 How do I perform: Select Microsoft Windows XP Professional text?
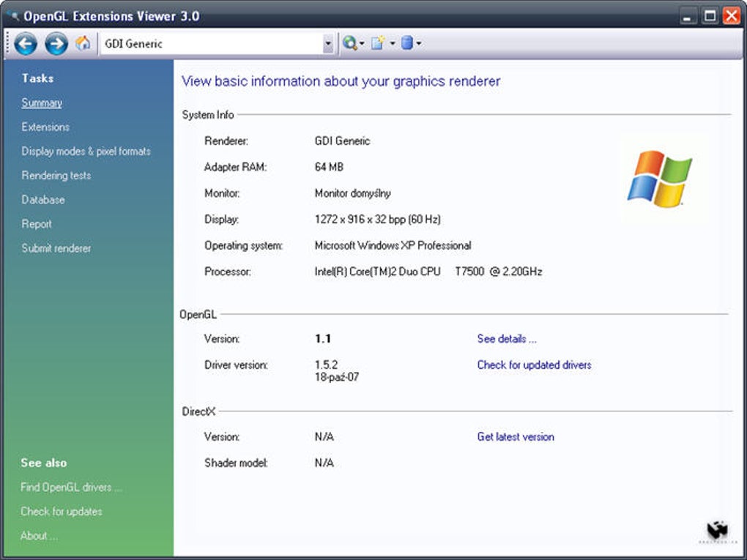[393, 246]
